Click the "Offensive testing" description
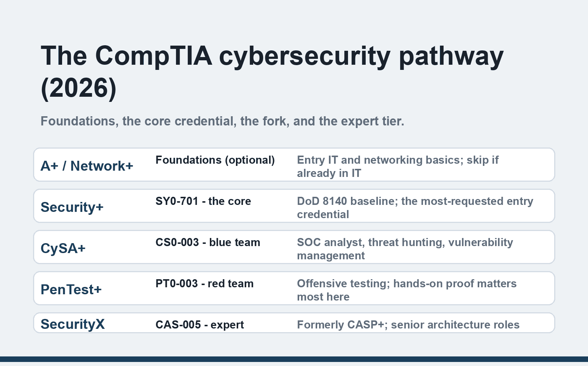The image size is (588, 366). point(407,290)
